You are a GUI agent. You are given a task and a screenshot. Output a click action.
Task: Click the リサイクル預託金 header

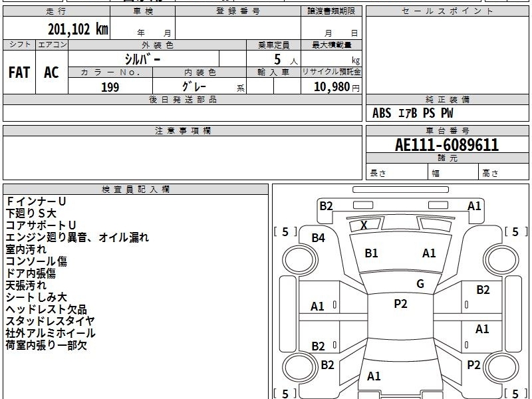pyautogui.click(x=331, y=72)
